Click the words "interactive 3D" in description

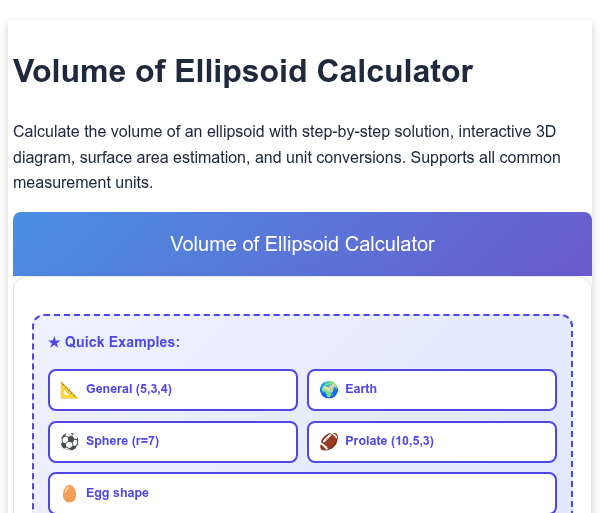507,132
